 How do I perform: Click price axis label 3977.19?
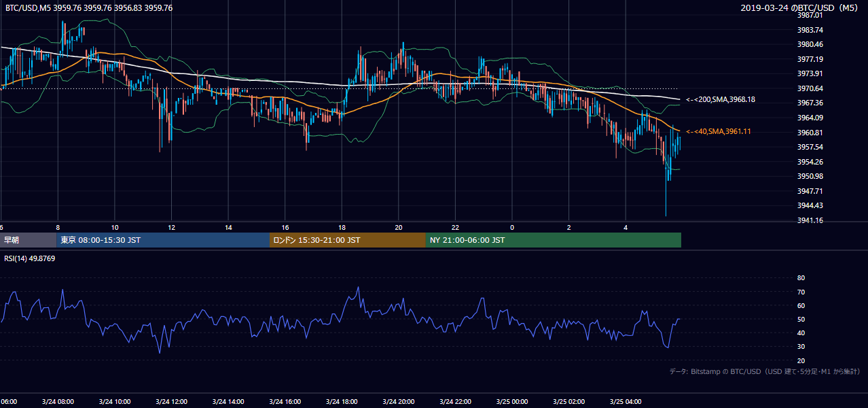[810, 59]
